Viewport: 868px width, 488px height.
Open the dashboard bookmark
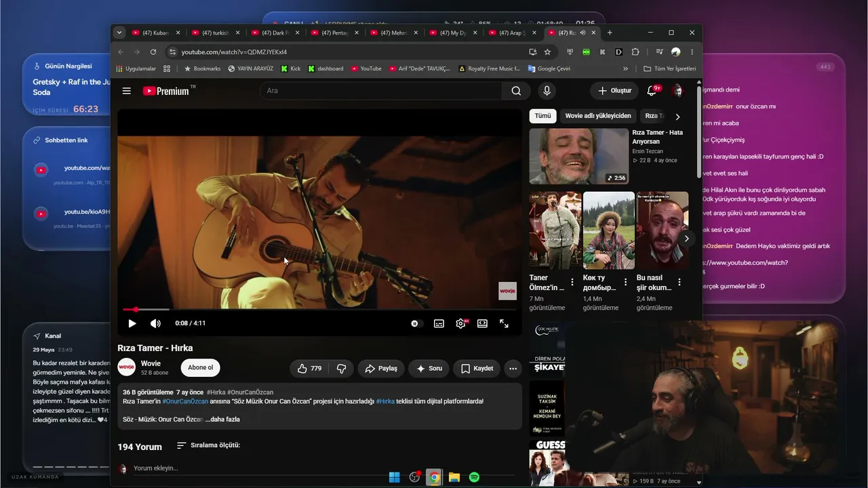click(x=325, y=68)
